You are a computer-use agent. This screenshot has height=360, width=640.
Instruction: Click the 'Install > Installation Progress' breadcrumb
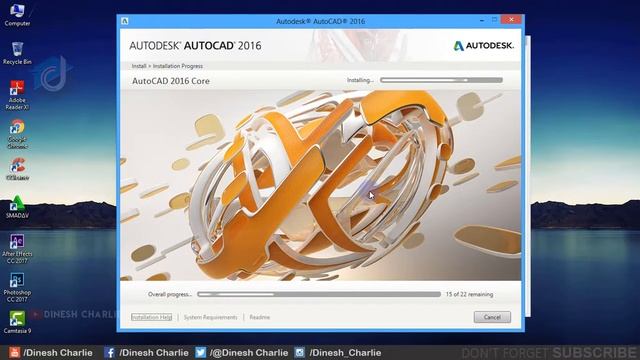click(x=167, y=66)
